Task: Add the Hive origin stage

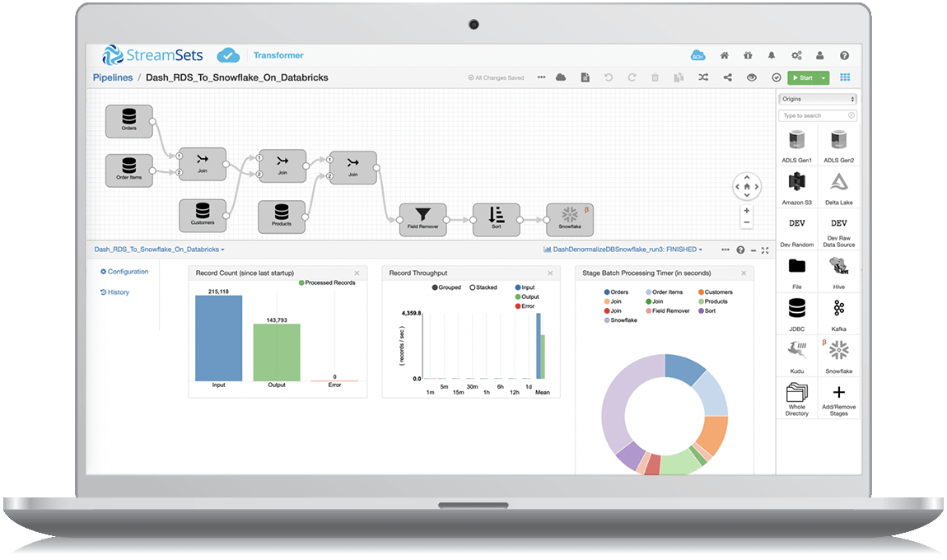Action: coord(839,273)
